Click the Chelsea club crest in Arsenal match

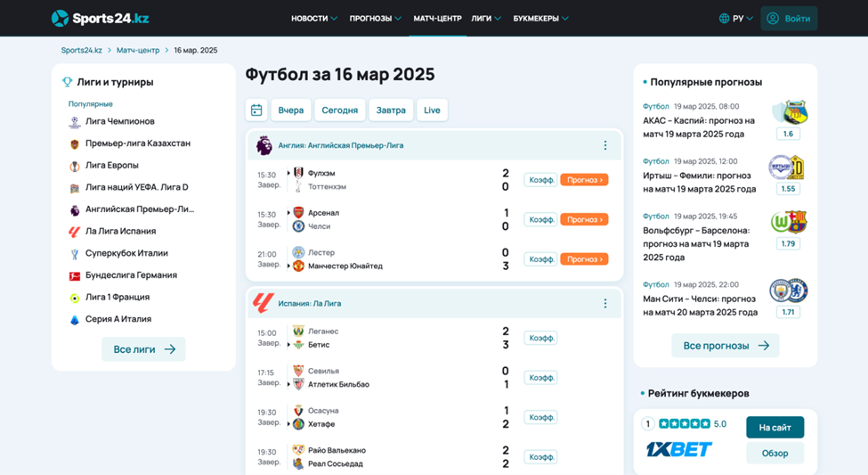tap(298, 226)
